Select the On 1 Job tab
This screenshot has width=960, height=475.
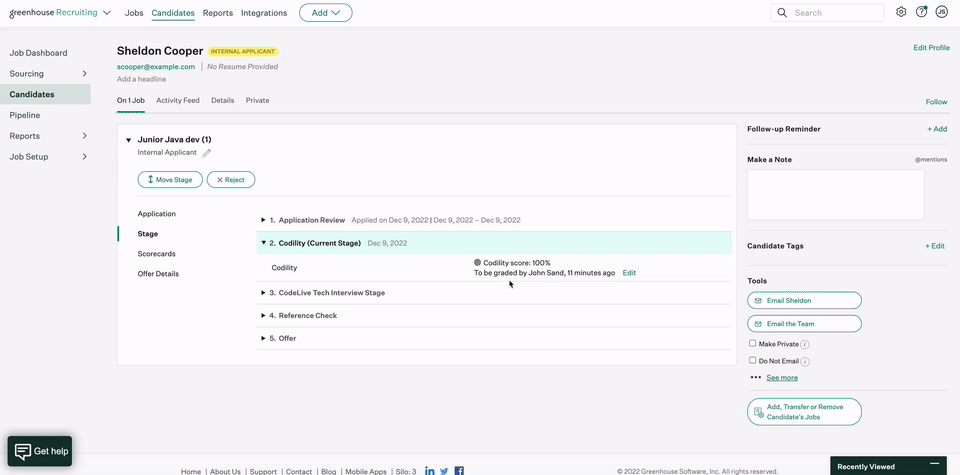(x=131, y=100)
